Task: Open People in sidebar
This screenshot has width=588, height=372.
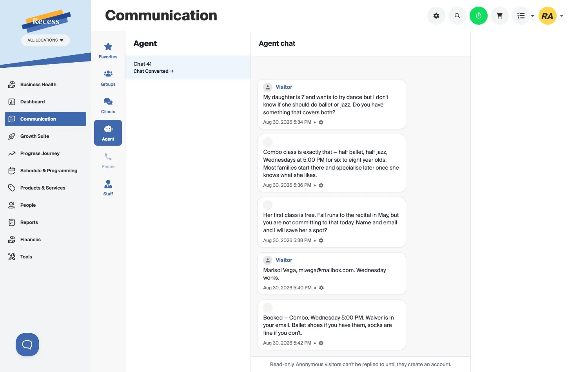Action: tap(45, 205)
